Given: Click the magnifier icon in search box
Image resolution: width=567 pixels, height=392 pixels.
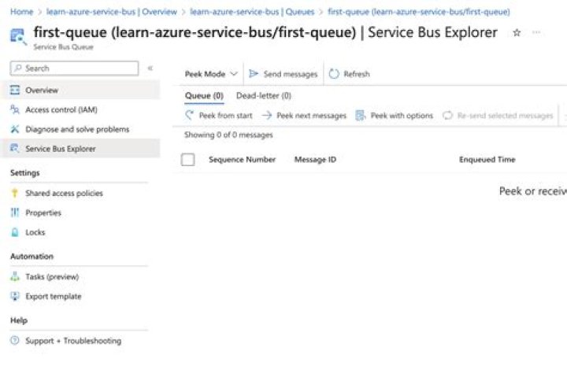Looking at the screenshot, I should pos(18,68).
